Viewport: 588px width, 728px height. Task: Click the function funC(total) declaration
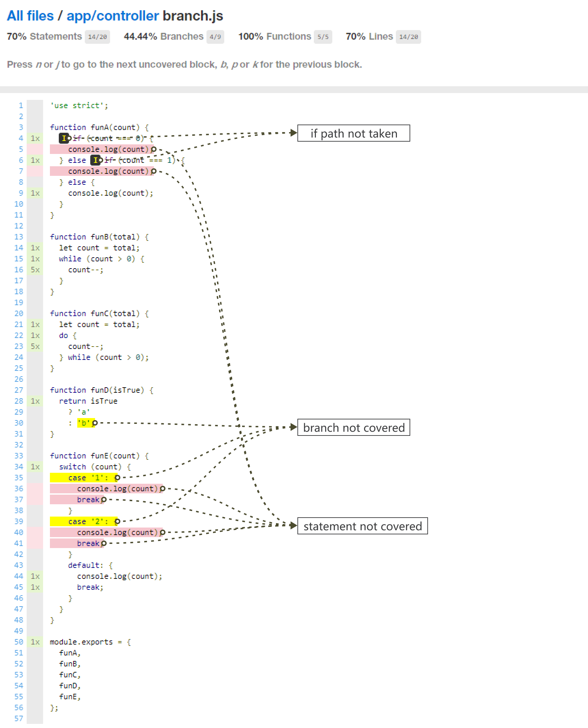pos(99,313)
